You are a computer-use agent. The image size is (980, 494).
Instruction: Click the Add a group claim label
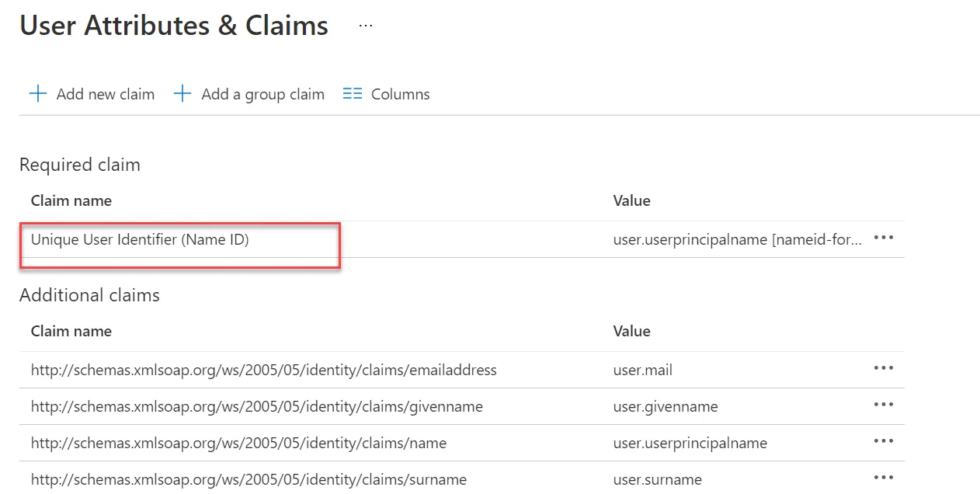[x=262, y=94]
